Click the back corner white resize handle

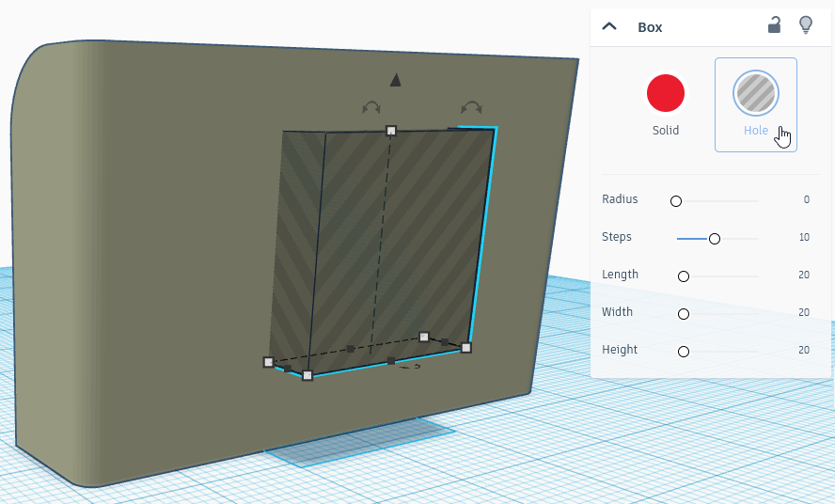[424, 337]
